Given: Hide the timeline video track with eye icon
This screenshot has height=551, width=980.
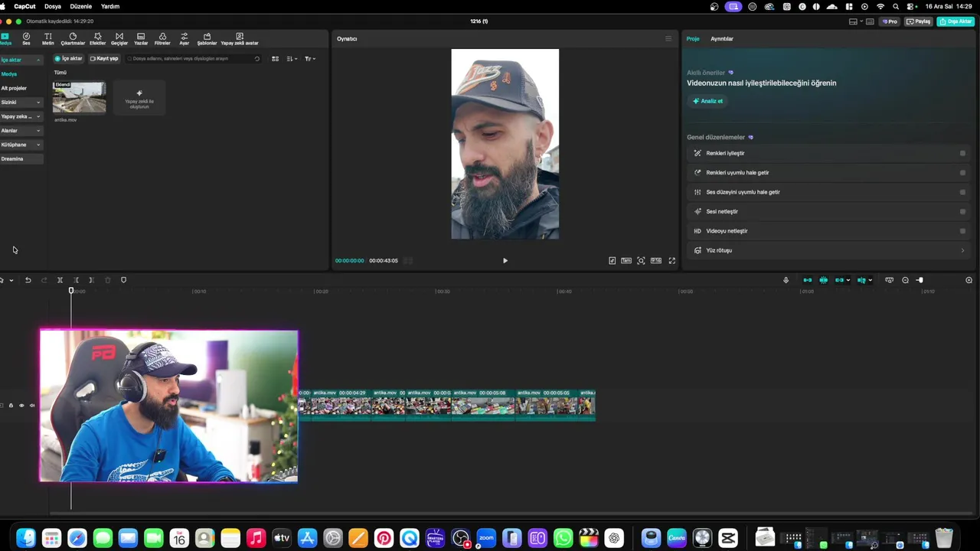Looking at the screenshot, I should [21, 406].
